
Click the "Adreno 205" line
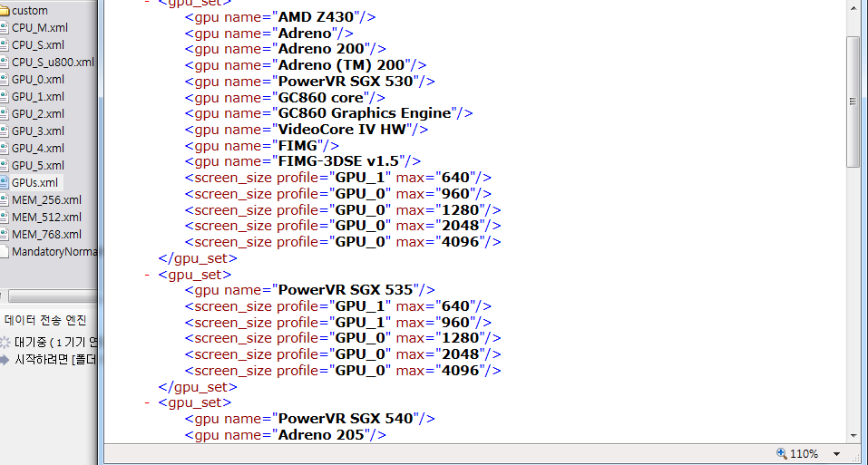click(x=286, y=434)
